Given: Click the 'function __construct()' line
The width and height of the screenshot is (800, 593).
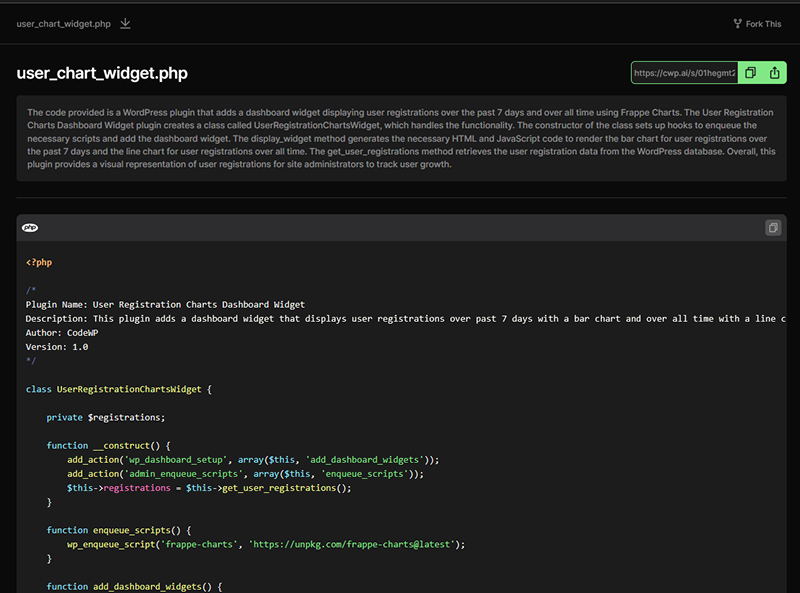Looking at the screenshot, I should point(108,446).
